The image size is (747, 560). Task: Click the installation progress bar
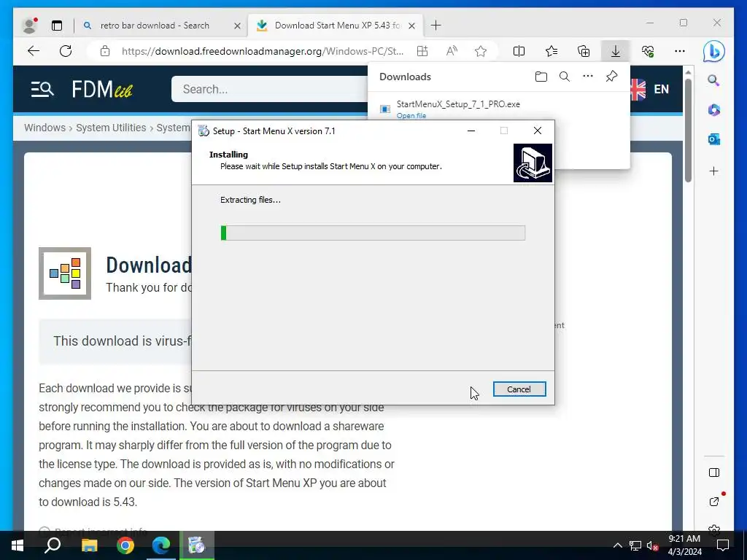373,233
